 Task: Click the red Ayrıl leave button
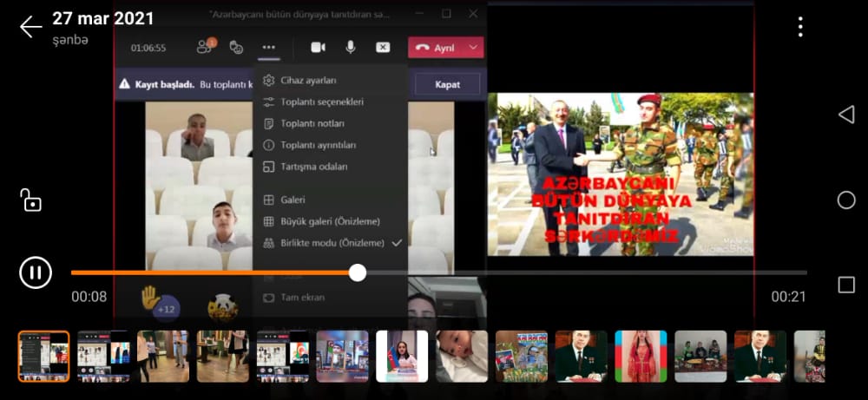[437, 48]
